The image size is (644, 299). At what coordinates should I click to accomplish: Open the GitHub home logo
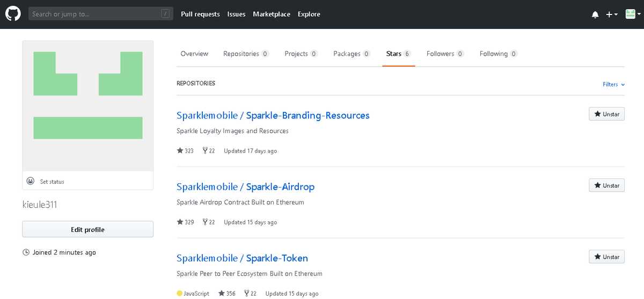point(13,14)
